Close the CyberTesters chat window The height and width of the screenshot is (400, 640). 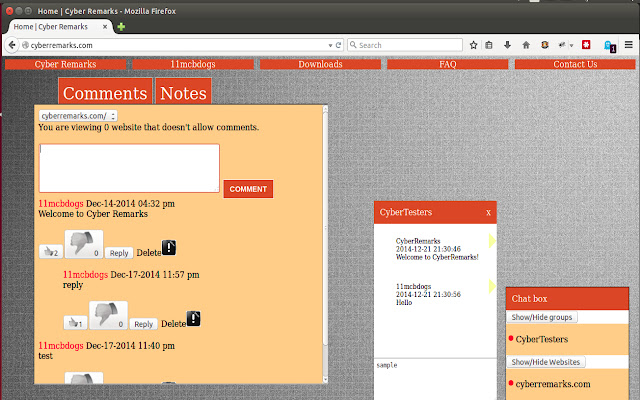coord(488,212)
